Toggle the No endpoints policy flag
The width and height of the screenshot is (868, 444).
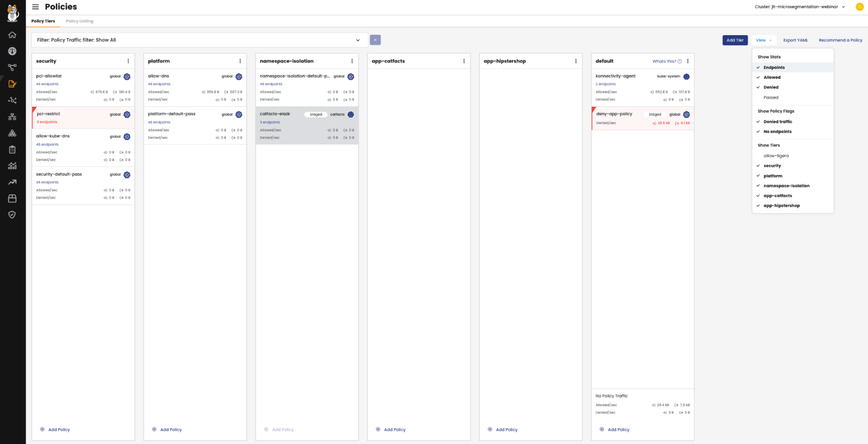(x=792, y=132)
